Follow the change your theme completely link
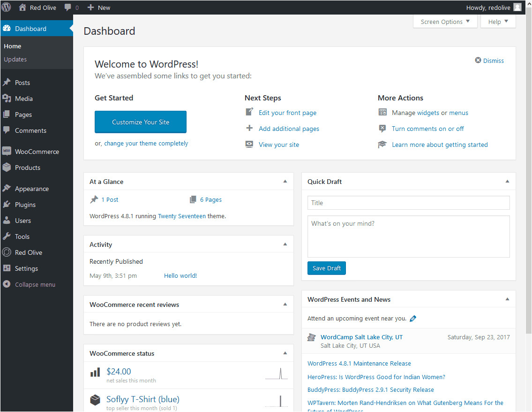The image size is (532, 412). pos(146,143)
